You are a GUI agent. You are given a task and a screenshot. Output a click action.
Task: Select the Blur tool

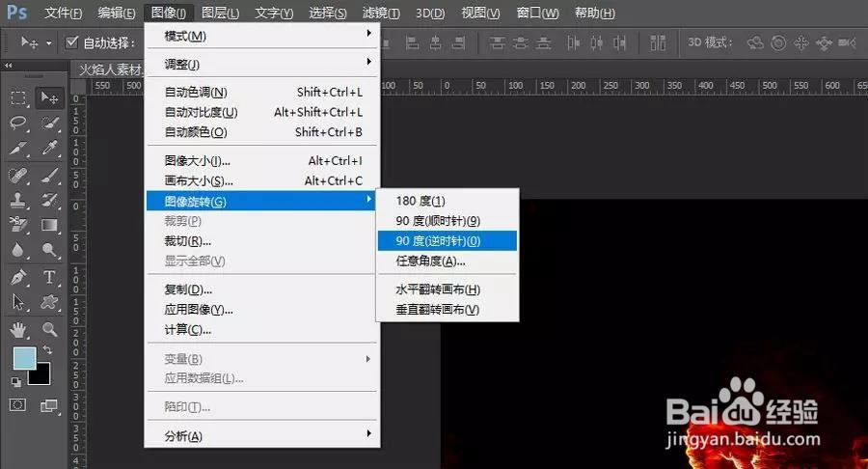(18, 250)
